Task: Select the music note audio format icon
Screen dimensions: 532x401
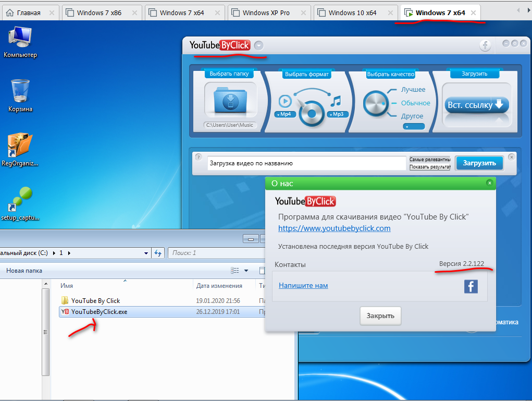Action: point(336,101)
